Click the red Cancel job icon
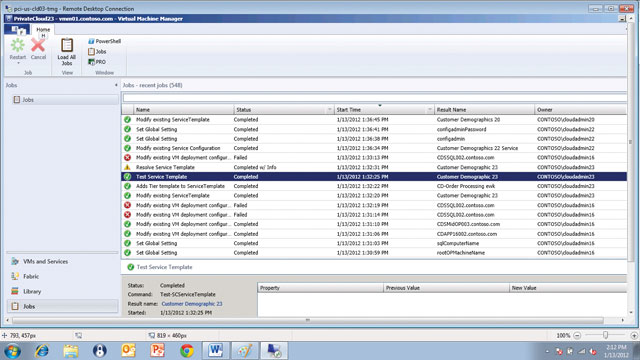 point(38,46)
